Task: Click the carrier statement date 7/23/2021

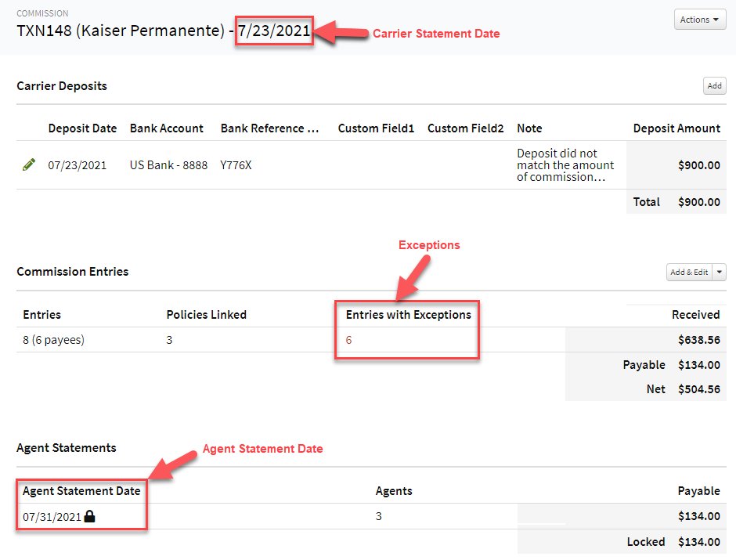Action: tap(273, 30)
